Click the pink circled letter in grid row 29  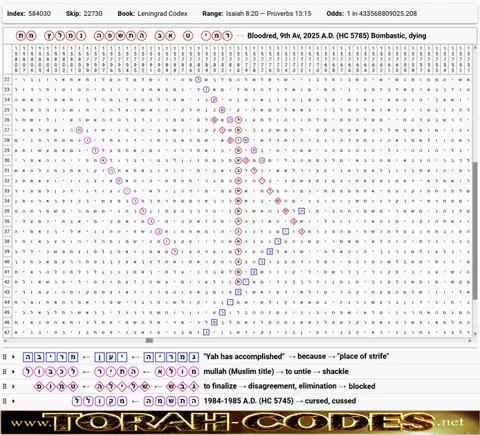tap(95, 150)
